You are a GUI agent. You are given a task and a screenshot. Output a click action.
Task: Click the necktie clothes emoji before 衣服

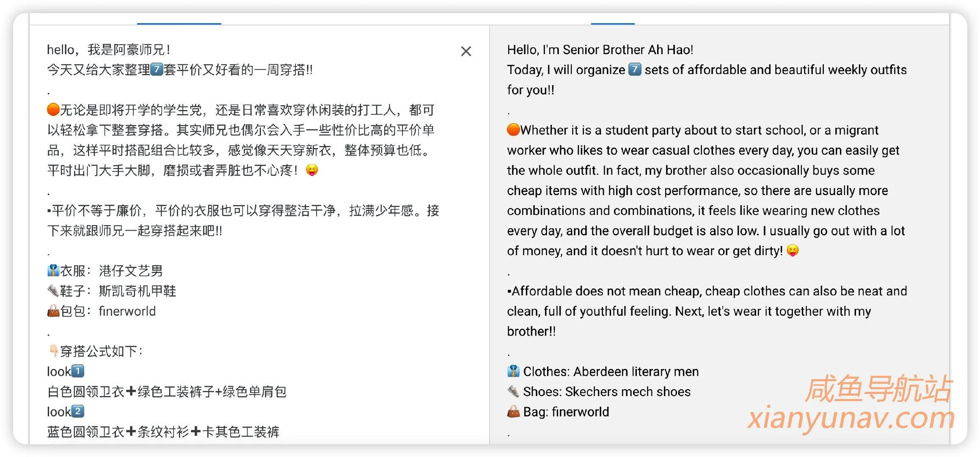(54, 270)
